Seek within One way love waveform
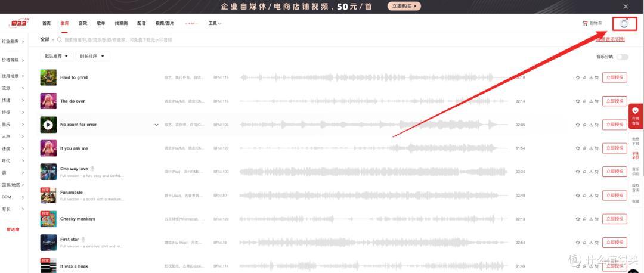This screenshot has height=273, width=644. point(374,172)
